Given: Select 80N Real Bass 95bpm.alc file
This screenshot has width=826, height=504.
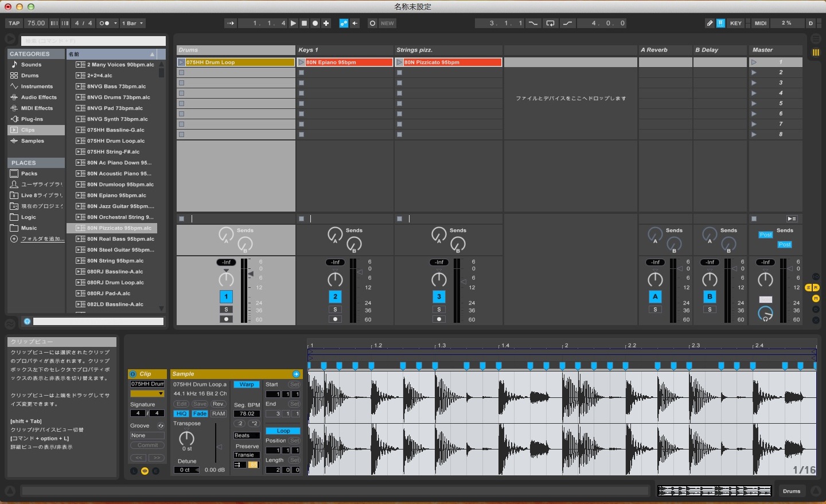Looking at the screenshot, I should [x=112, y=239].
